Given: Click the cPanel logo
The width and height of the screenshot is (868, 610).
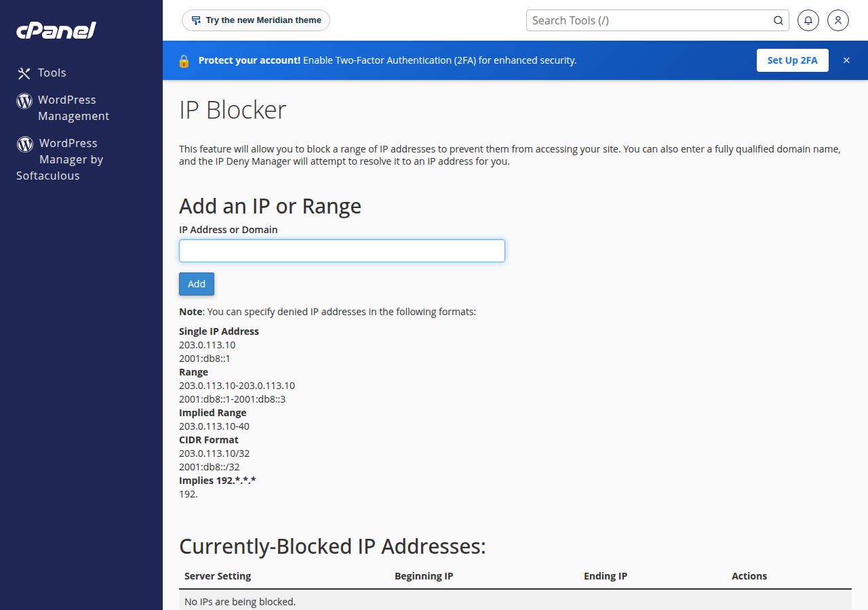Looking at the screenshot, I should pos(56,30).
